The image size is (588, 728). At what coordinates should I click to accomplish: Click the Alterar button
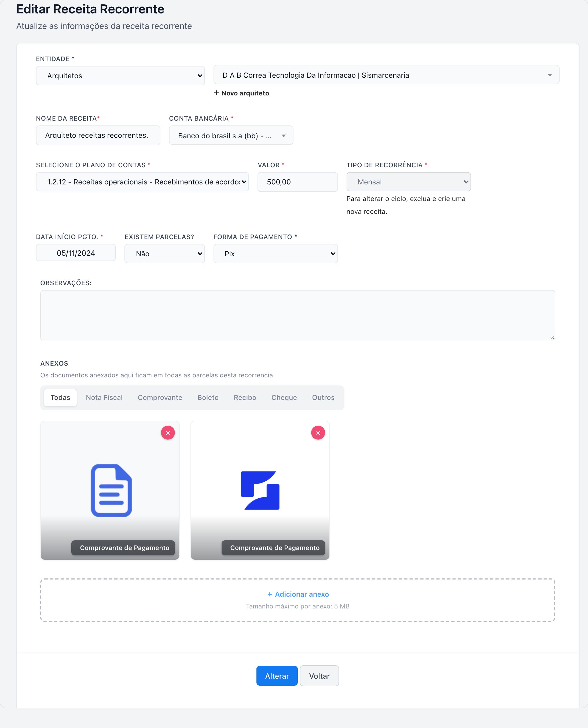coord(277,676)
